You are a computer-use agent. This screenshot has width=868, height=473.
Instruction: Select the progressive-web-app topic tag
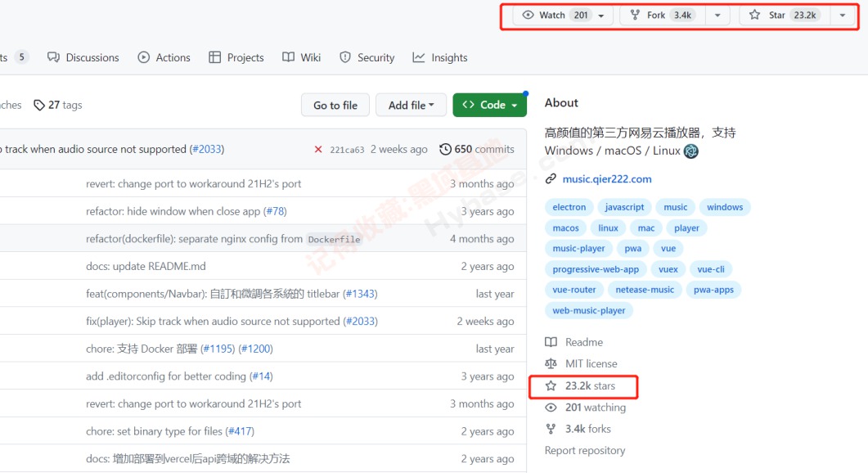click(596, 269)
